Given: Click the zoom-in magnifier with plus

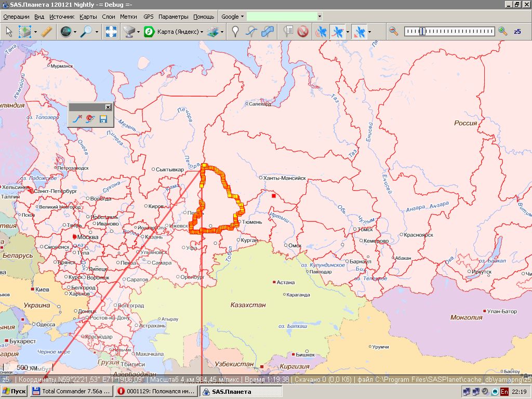Looking at the screenshot, I should pyautogui.click(x=502, y=32).
